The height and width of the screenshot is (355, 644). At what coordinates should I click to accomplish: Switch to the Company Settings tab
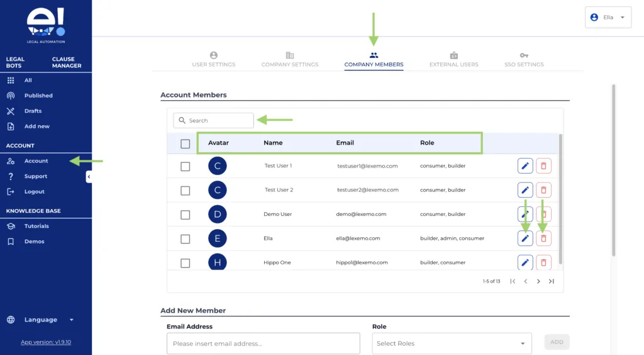point(290,60)
